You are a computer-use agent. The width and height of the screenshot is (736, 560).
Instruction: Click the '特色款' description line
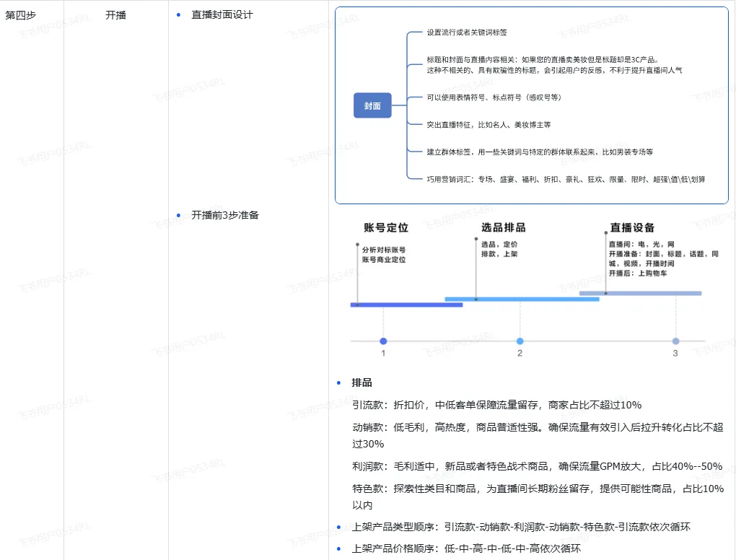538,496
